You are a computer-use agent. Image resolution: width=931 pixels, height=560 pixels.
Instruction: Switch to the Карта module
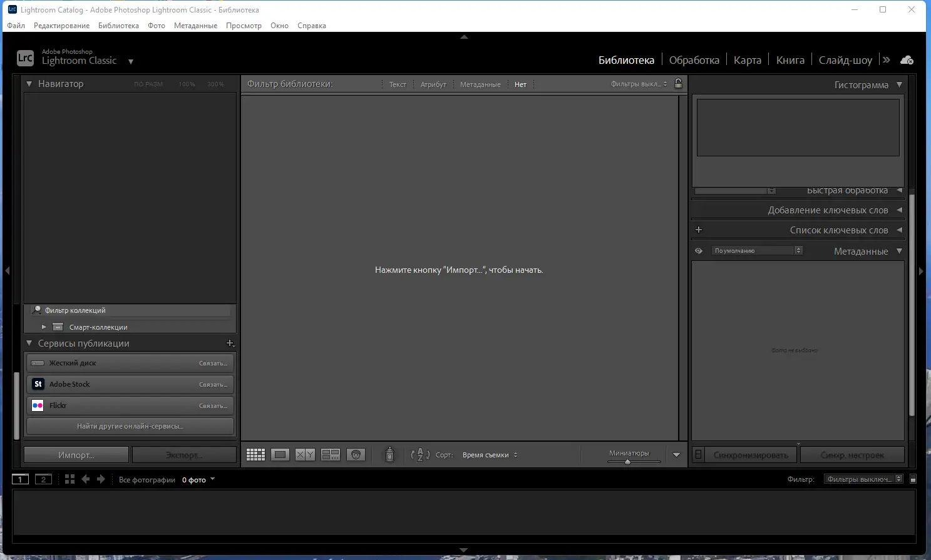[x=748, y=60]
